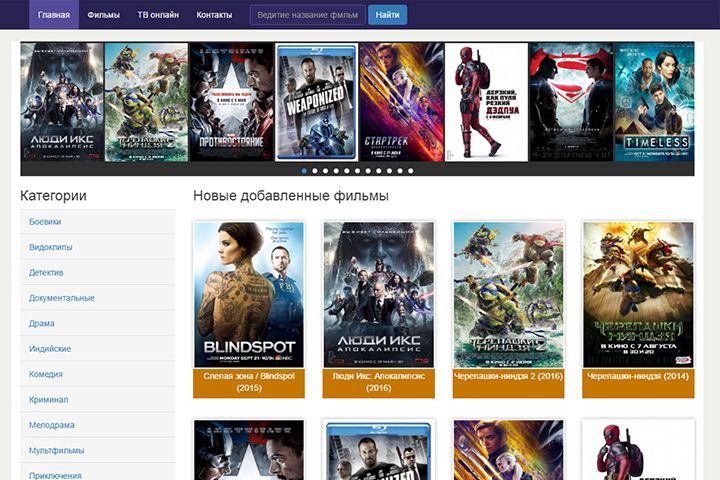720x480 pixels.
Task: Open Star Trek poster in second films row
Action: pos(508,450)
